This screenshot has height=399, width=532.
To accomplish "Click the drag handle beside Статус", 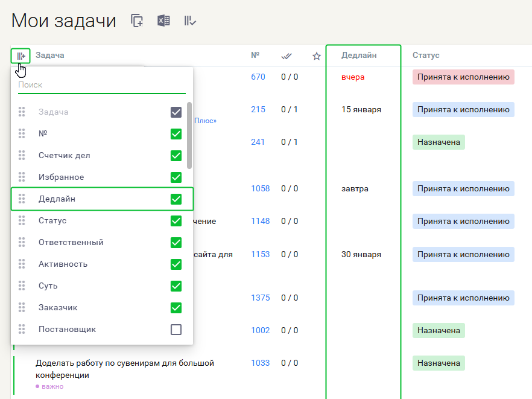I will click(22, 220).
